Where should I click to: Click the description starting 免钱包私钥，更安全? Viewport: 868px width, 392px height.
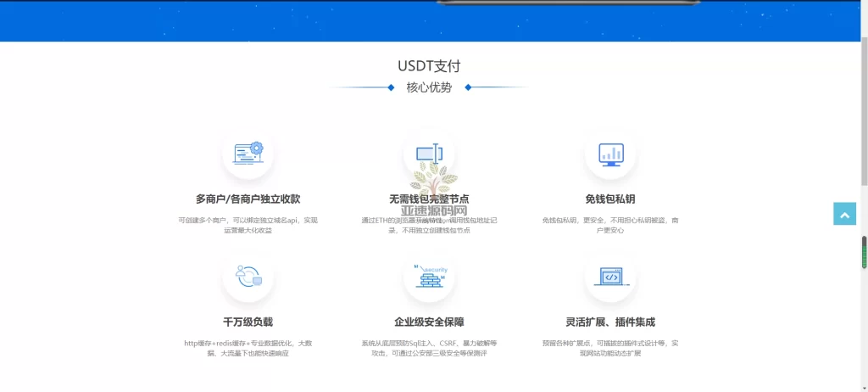pyautogui.click(x=610, y=225)
